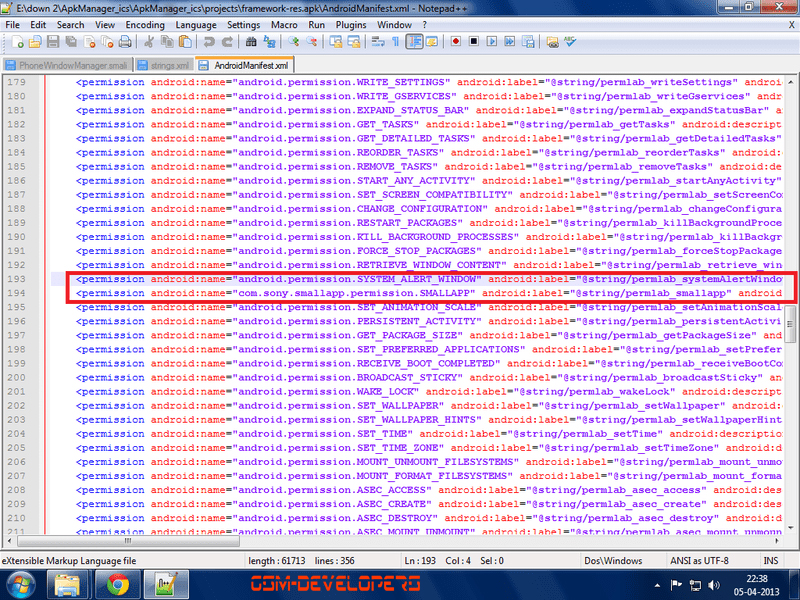
Task: Open the volume control in system tray
Action: 714,585
